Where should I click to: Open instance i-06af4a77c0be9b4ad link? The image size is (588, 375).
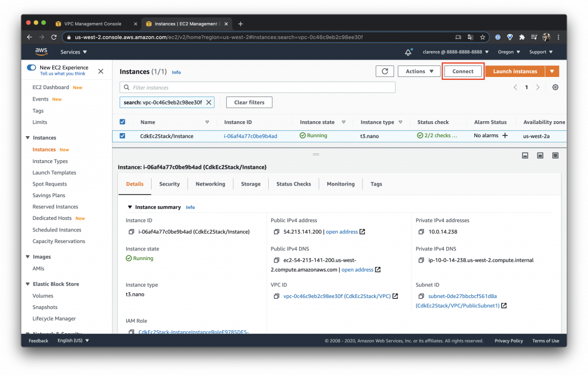(x=250, y=136)
